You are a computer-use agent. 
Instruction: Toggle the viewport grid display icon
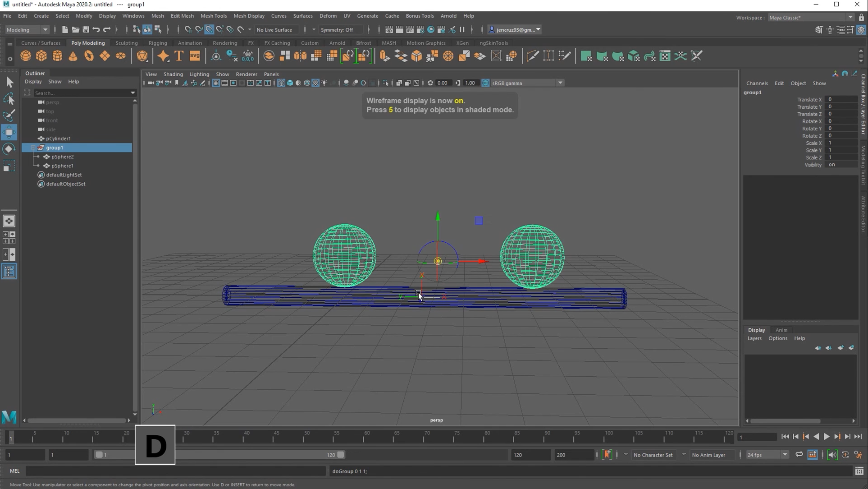(216, 83)
